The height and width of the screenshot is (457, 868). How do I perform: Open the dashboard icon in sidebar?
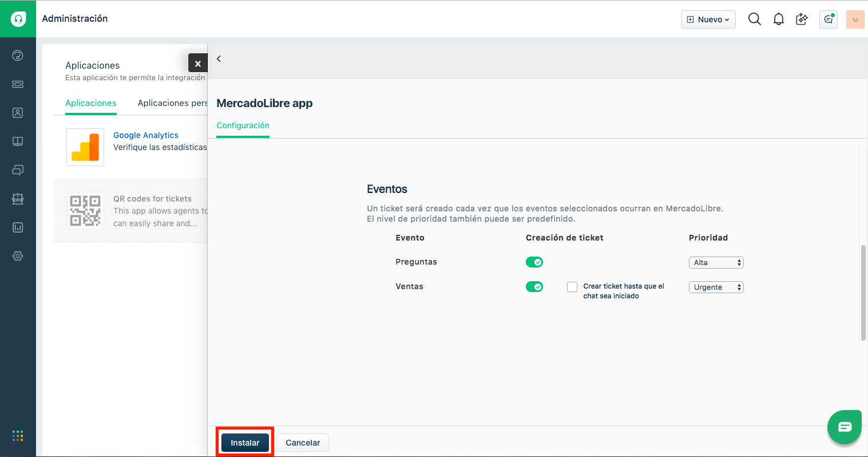[x=18, y=56]
